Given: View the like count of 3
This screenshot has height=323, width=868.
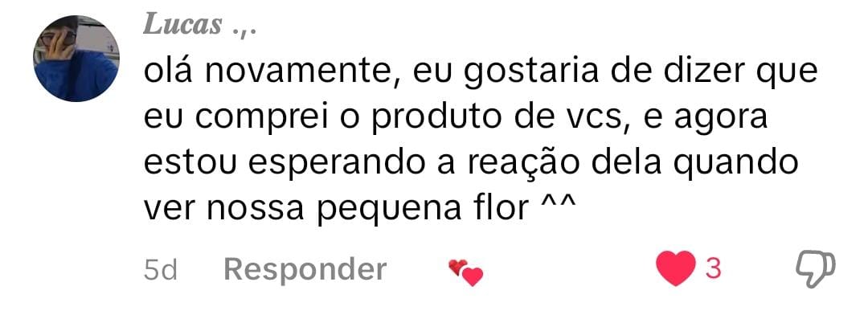Looking at the screenshot, I should (714, 269).
